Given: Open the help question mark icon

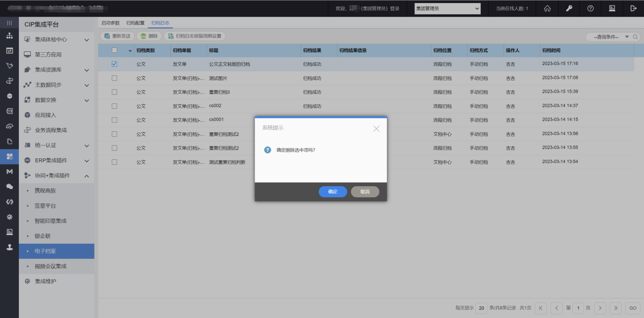Looking at the screenshot, I should pos(590,8).
